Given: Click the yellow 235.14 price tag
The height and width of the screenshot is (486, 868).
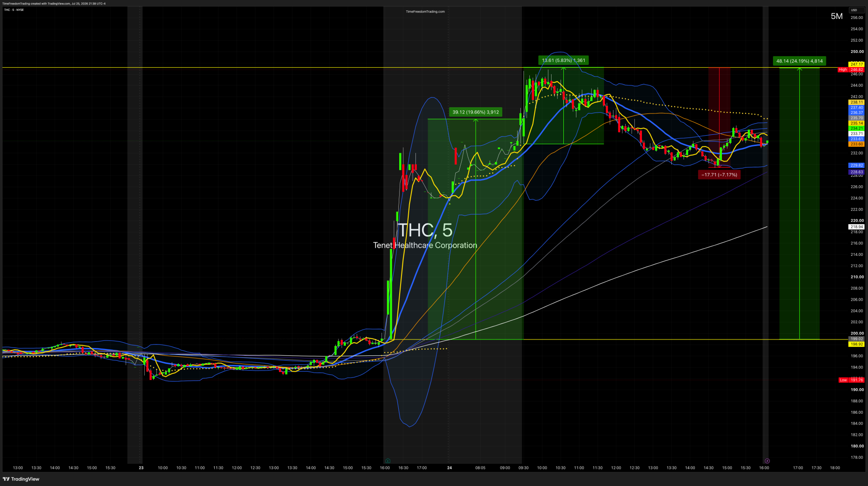Looking at the screenshot, I should pos(857,123).
